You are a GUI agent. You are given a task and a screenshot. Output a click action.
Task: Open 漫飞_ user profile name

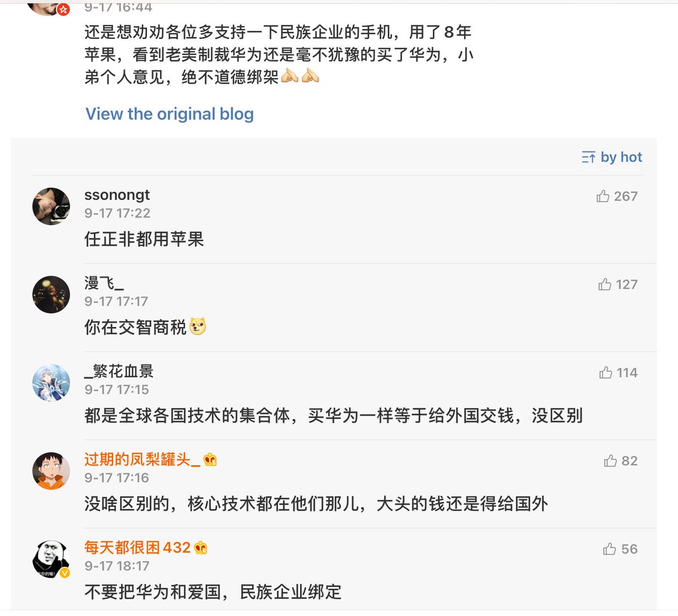pyautogui.click(x=104, y=282)
